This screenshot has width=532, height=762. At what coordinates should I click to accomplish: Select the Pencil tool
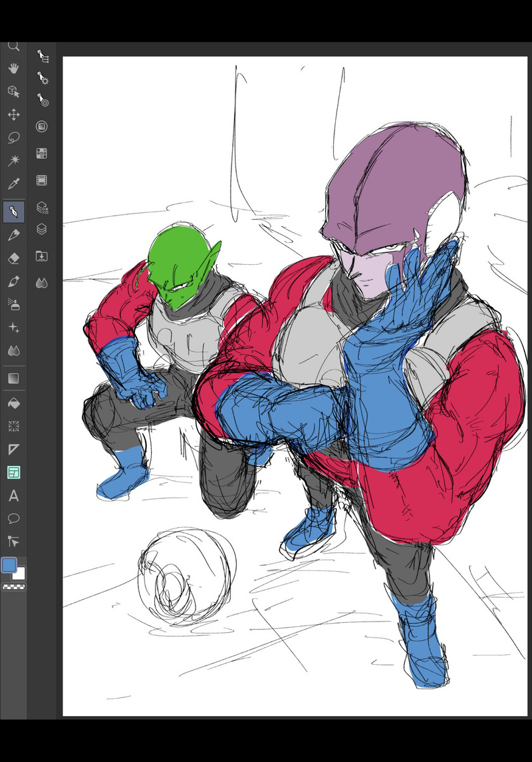tap(13, 235)
